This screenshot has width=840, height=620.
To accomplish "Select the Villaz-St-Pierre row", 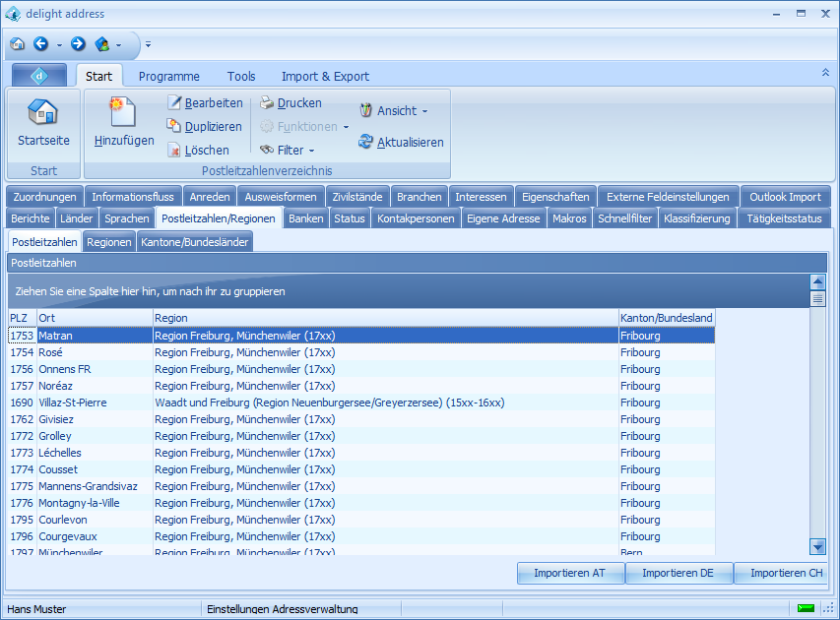I will pos(73,403).
